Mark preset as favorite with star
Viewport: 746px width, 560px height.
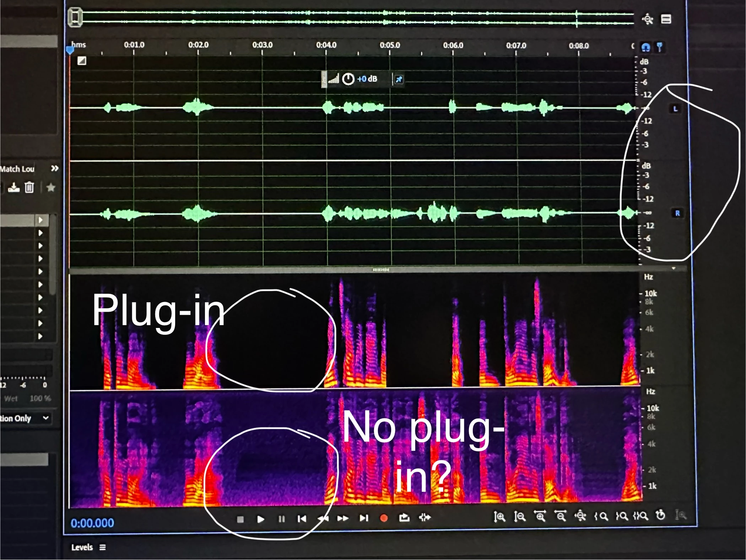pos(51,187)
